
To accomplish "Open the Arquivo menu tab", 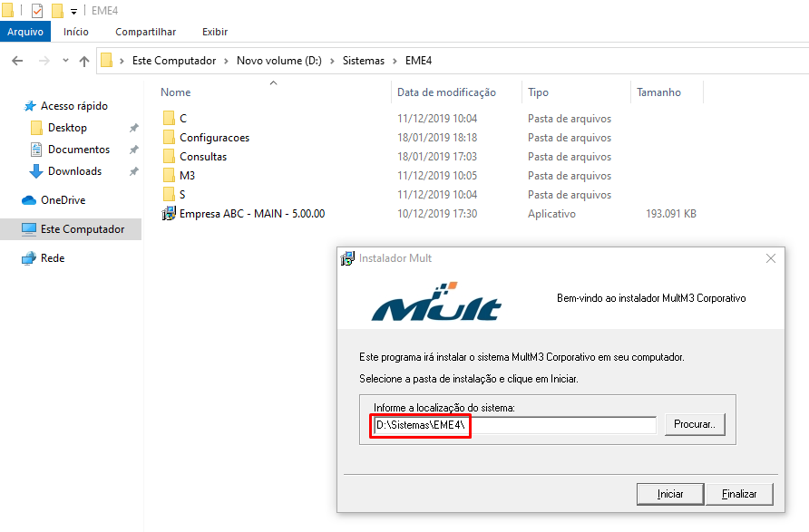I will point(25,32).
